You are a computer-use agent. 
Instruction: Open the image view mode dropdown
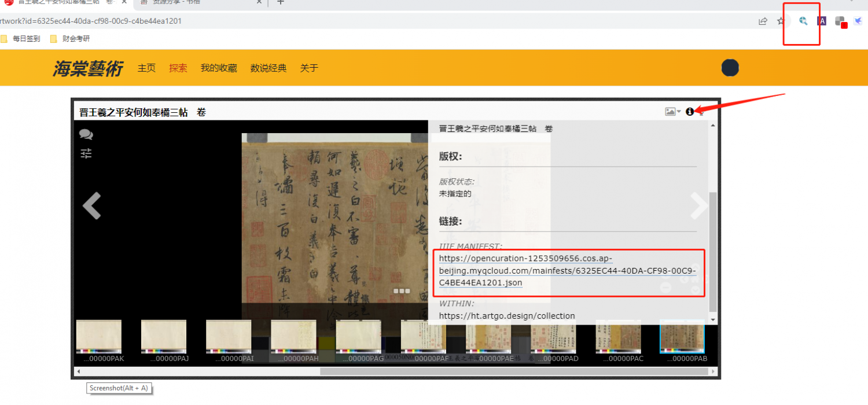[x=672, y=112]
